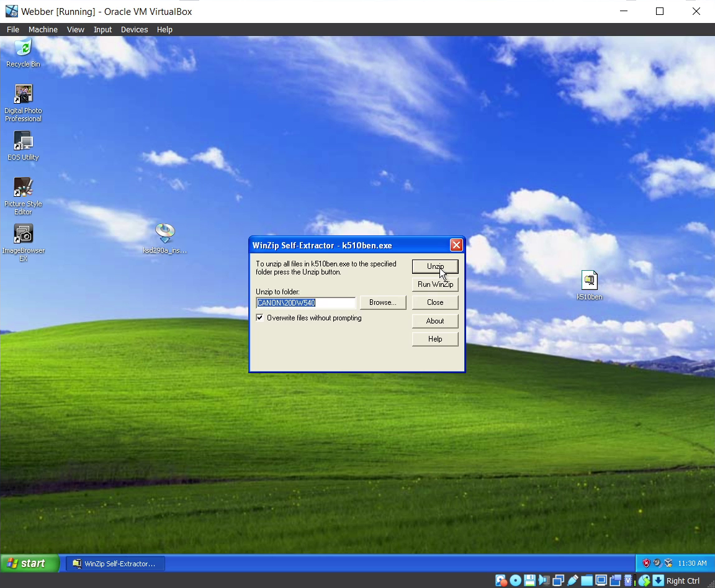715x588 pixels.
Task: Open the Windows XP start menu
Action: 30,564
